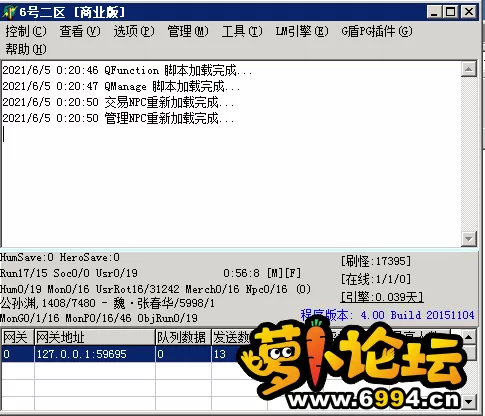Open the 查看(V) menu
The width and height of the screenshot is (485, 416).
80,32
